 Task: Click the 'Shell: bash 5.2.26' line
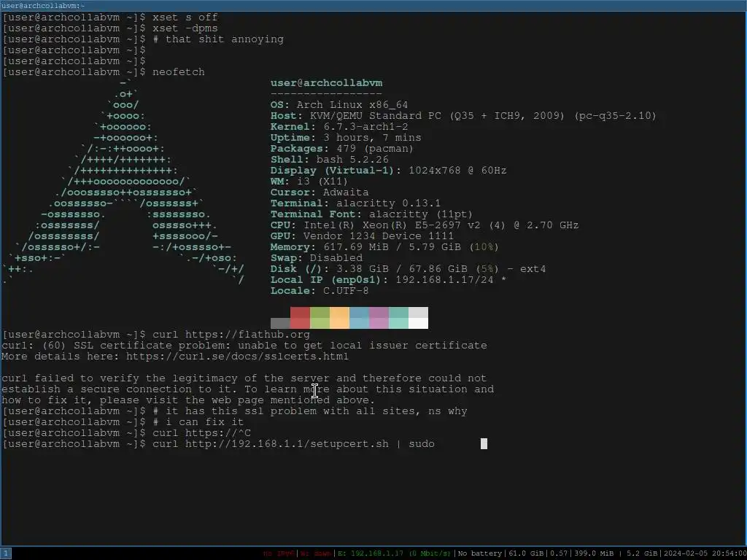[330, 160]
